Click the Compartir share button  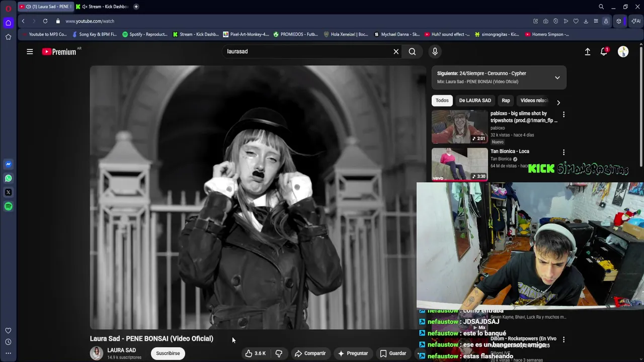pos(310,353)
